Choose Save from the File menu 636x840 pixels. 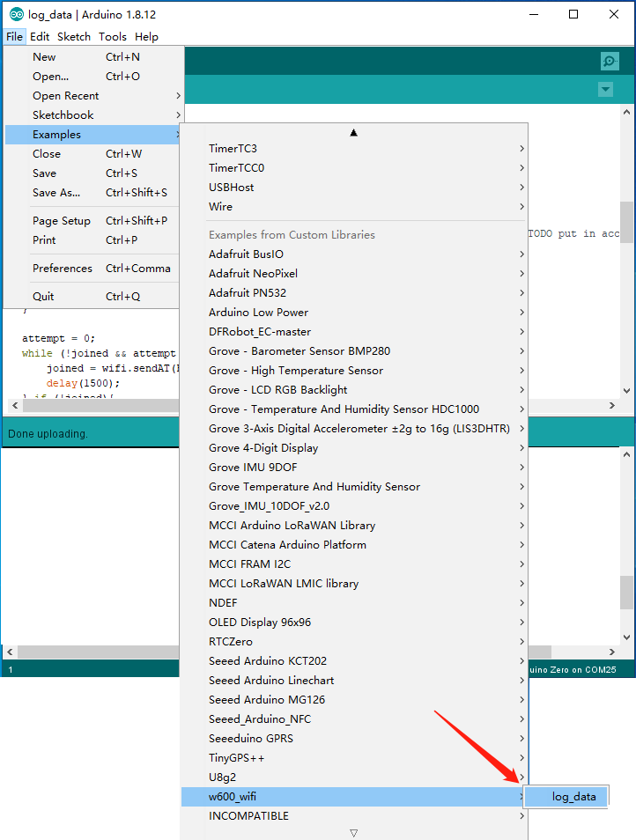[x=92, y=173]
